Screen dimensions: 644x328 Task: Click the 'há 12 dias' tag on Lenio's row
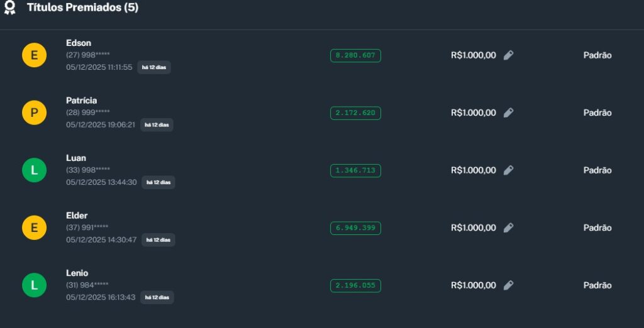click(157, 297)
